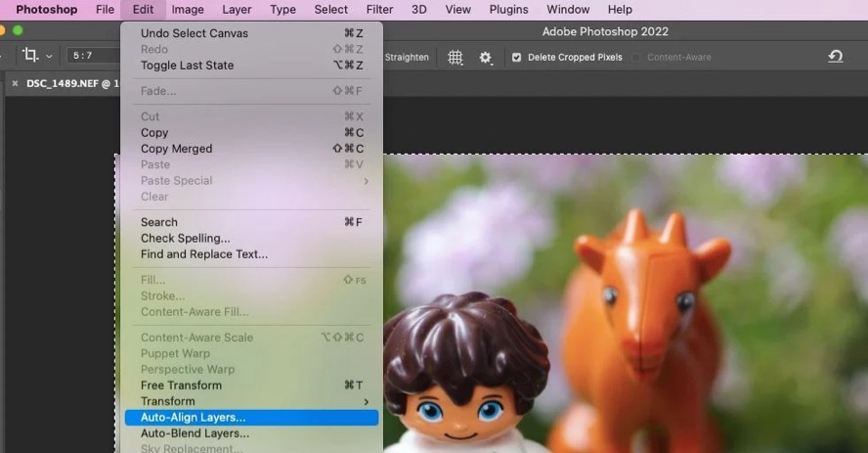Choose Auto-Align Layers...

tap(252, 418)
